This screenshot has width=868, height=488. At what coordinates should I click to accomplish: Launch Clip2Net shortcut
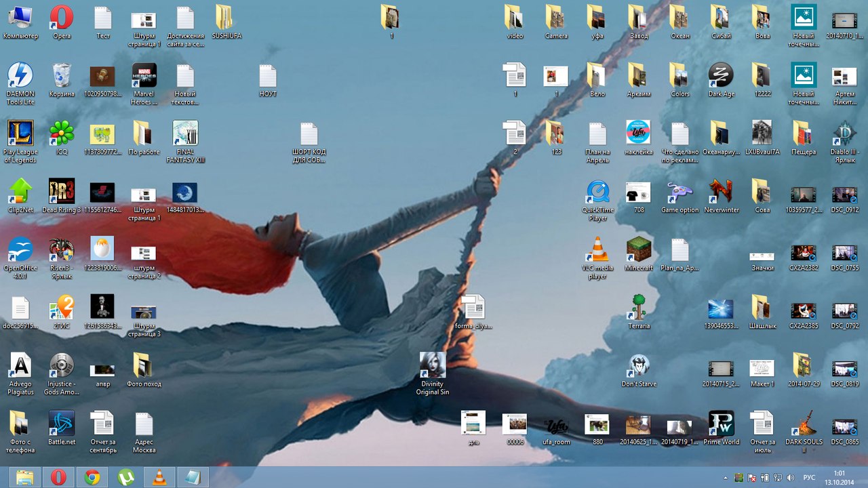[x=20, y=196]
